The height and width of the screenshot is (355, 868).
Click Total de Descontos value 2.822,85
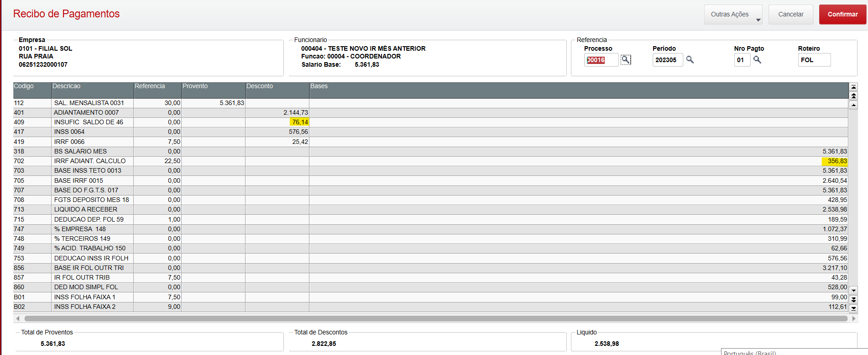[x=324, y=344]
